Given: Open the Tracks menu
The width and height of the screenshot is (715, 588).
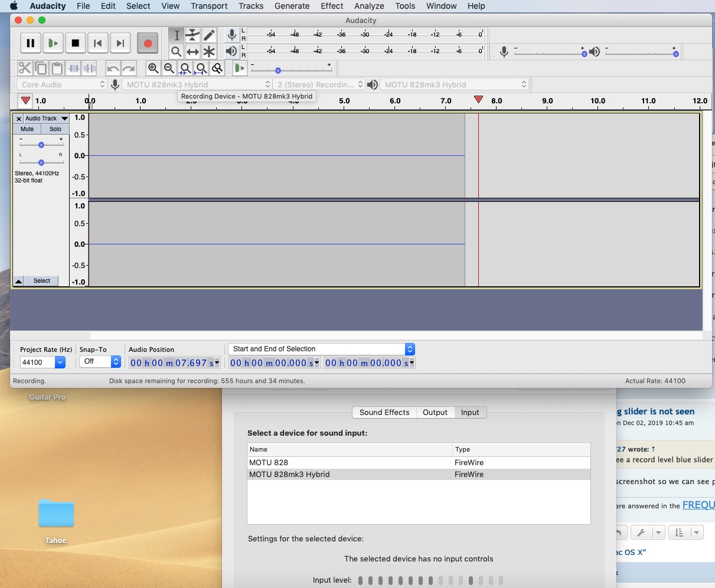Looking at the screenshot, I should pyautogui.click(x=251, y=6).
